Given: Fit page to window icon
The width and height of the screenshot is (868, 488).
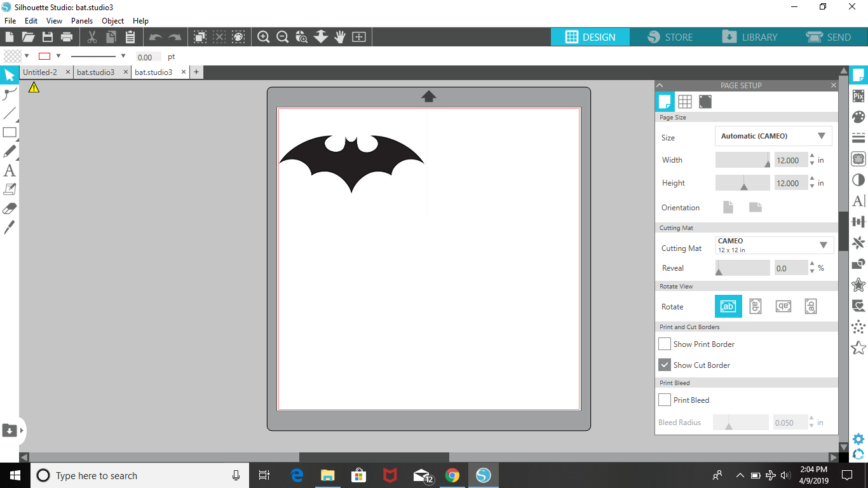Looking at the screenshot, I should [x=359, y=37].
